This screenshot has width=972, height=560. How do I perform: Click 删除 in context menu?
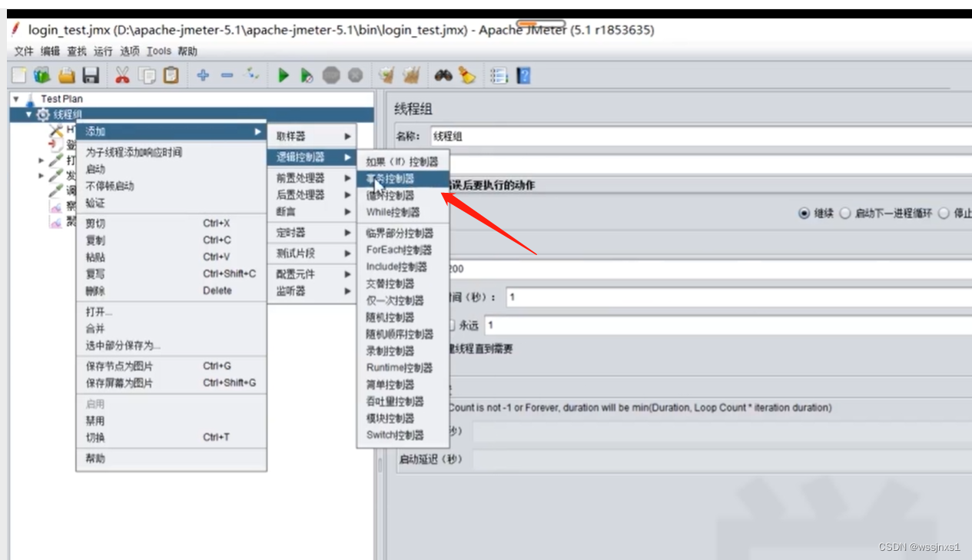pyautogui.click(x=171, y=290)
